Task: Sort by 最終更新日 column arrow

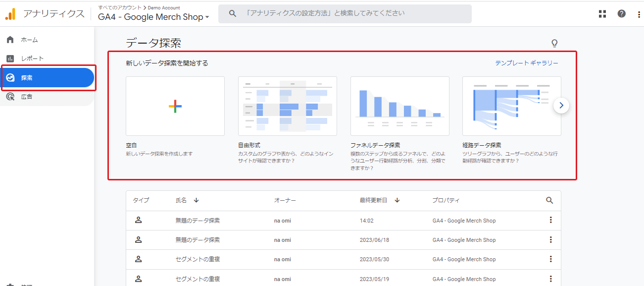Action: click(x=397, y=200)
